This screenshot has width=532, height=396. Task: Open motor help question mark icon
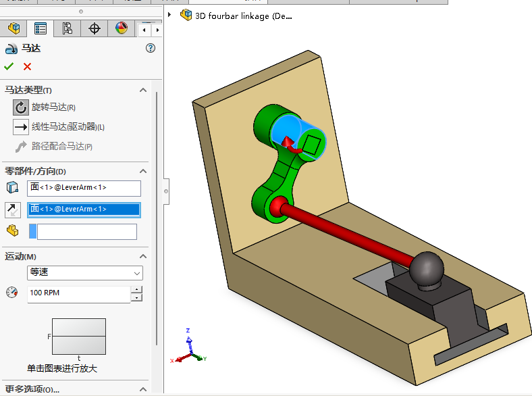point(151,48)
